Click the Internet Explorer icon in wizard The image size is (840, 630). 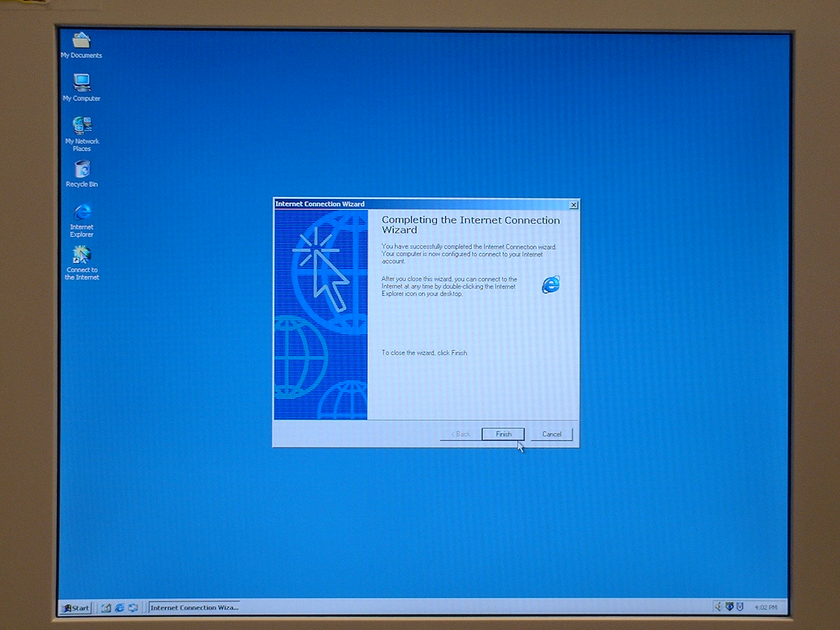coord(550,285)
